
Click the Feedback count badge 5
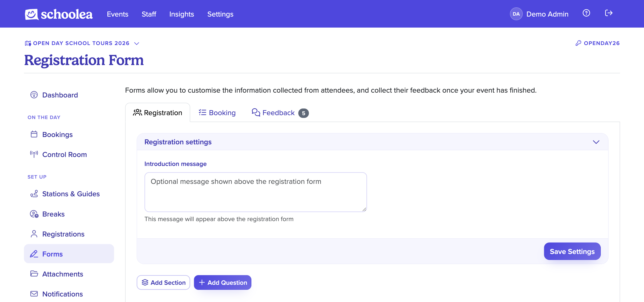pyautogui.click(x=304, y=113)
